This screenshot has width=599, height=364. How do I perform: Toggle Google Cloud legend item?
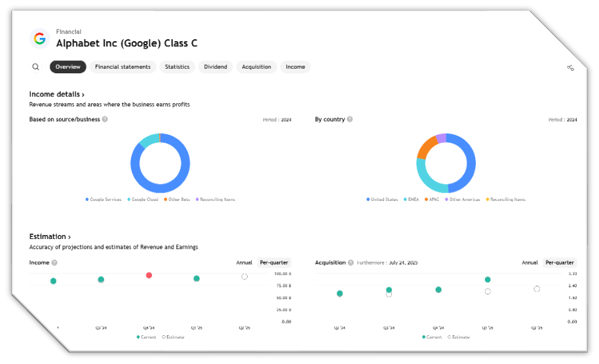coord(142,200)
